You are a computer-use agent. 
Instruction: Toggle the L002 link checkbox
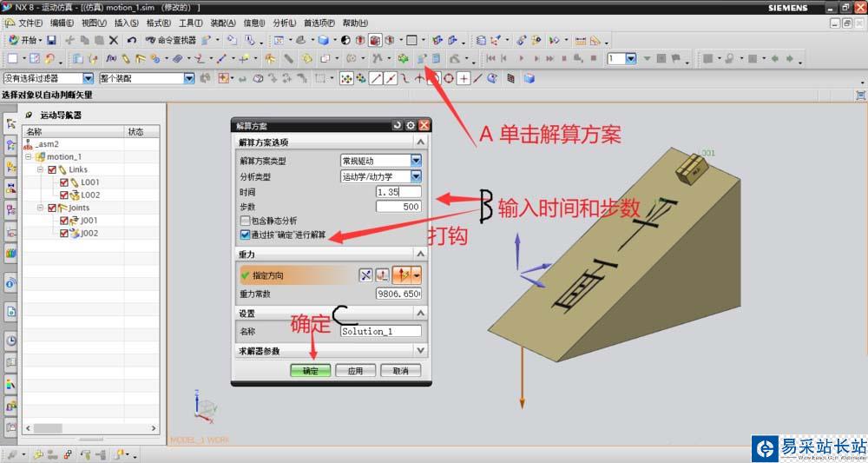coord(63,195)
